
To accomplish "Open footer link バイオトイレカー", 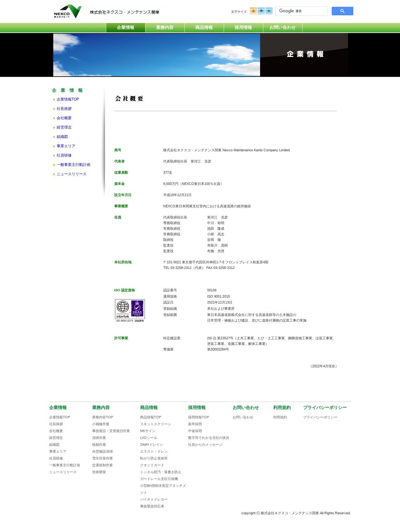I will pyautogui.click(x=154, y=499).
